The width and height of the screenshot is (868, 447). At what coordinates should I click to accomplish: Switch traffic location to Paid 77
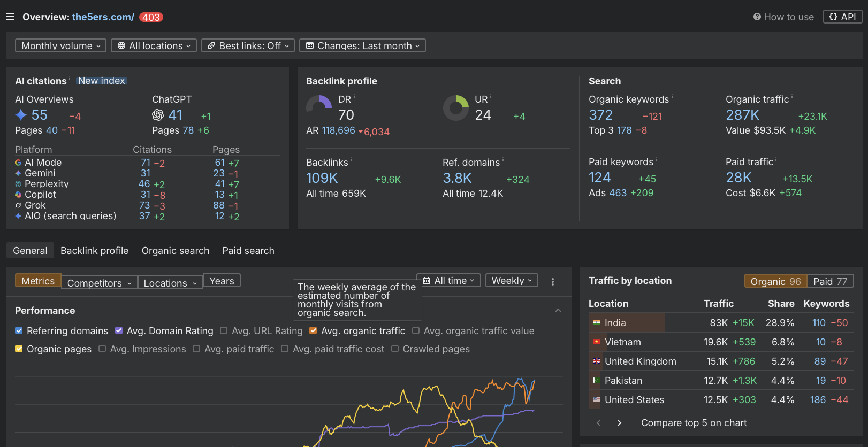point(830,281)
